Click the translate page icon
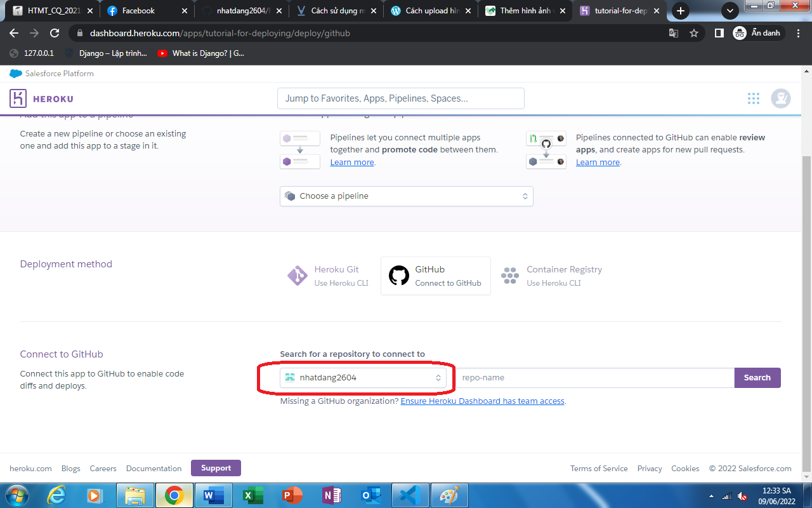 click(674, 33)
